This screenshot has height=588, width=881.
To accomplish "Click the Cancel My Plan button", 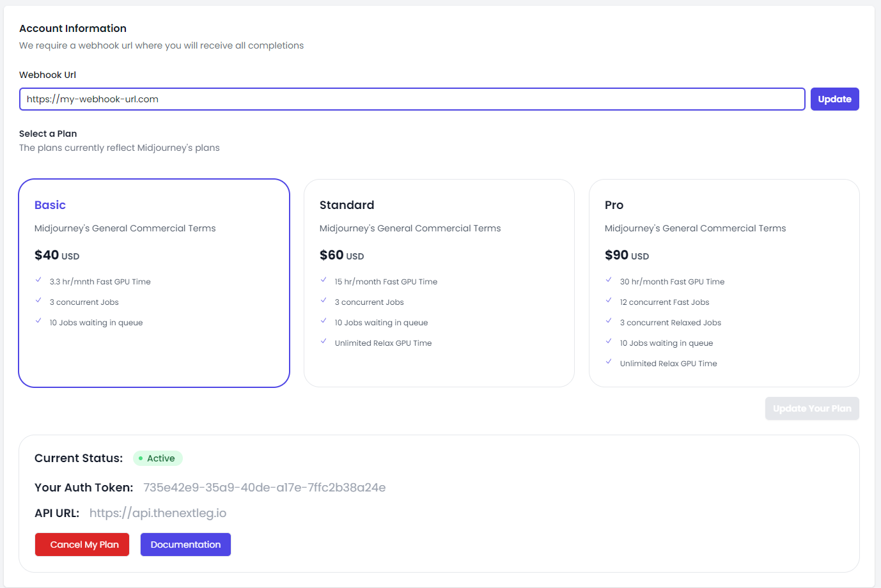I will pos(82,545).
